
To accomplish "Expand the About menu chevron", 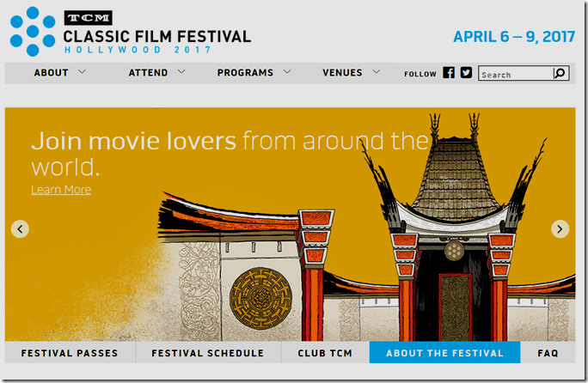I will coord(82,72).
